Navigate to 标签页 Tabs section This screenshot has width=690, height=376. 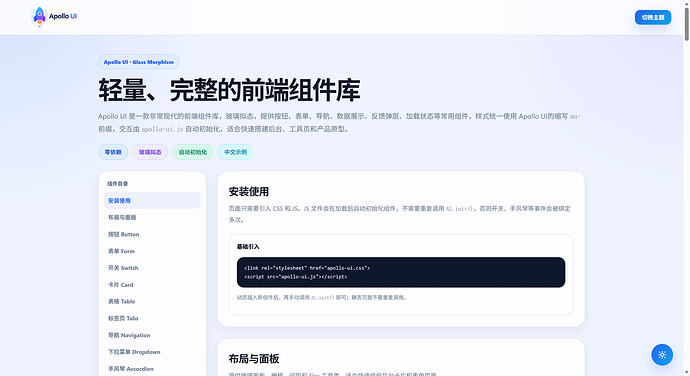click(152, 318)
